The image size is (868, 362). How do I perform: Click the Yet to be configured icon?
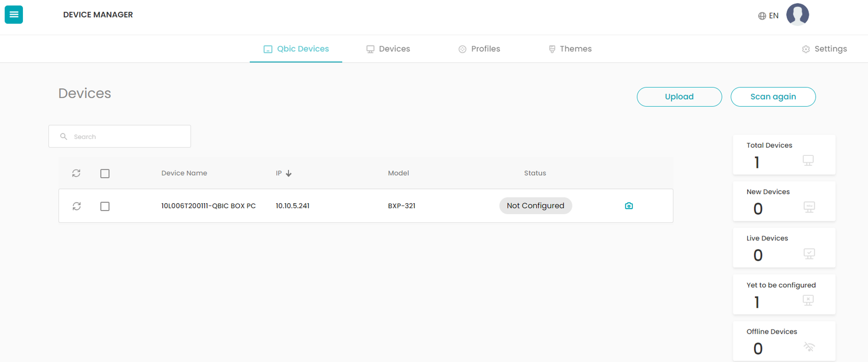point(808,300)
